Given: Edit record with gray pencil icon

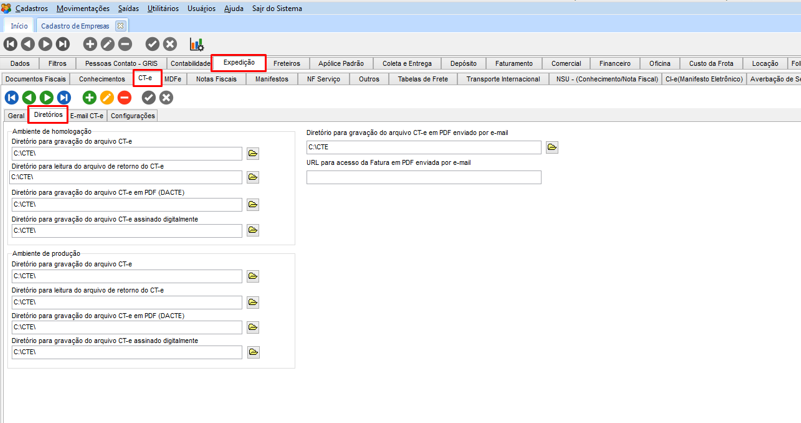Looking at the screenshot, I should tap(107, 44).
